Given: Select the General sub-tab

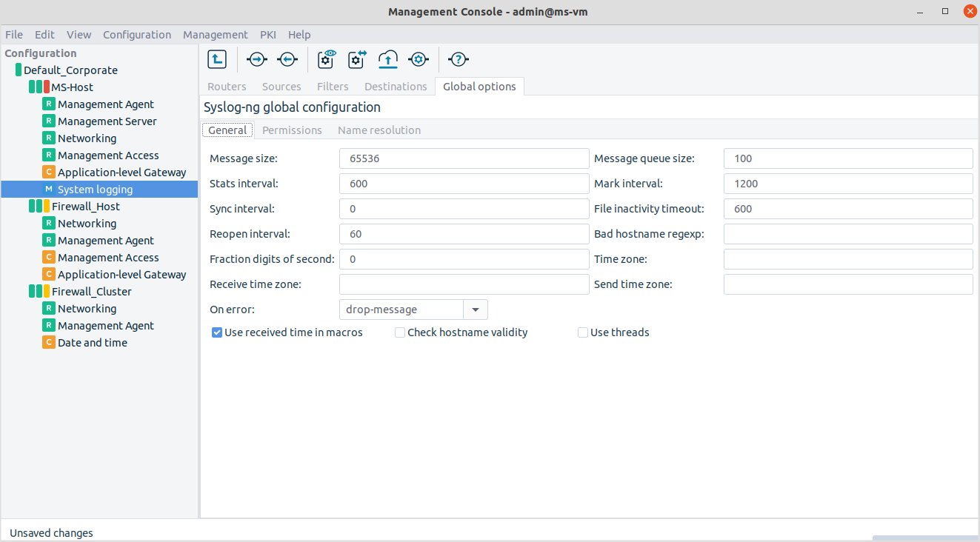Looking at the screenshot, I should pyautogui.click(x=227, y=130).
